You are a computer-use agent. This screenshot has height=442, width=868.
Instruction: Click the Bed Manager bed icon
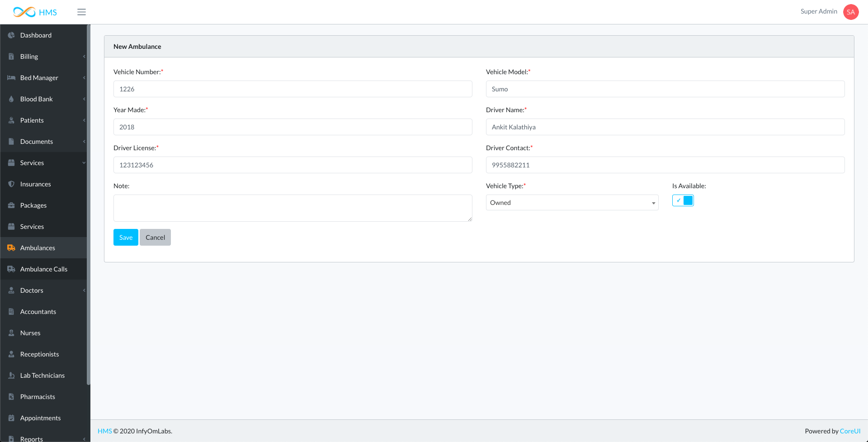[x=11, y=78]
